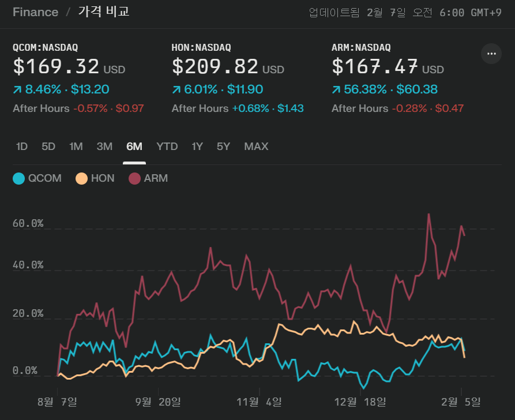Open the three-dot more options menu

[491, 54]
